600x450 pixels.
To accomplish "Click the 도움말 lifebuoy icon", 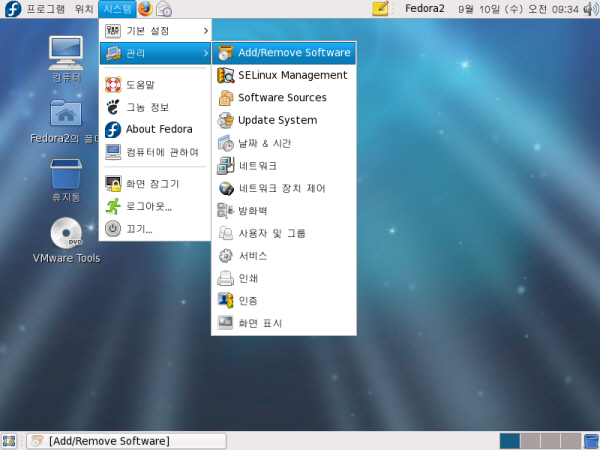I will click(113, 85).
